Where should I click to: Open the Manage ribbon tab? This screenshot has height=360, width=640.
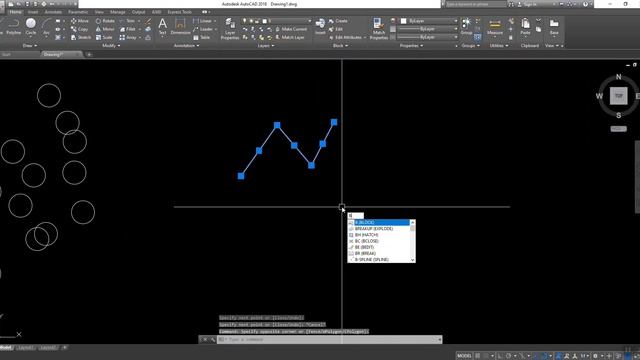[x=118, y=12]
